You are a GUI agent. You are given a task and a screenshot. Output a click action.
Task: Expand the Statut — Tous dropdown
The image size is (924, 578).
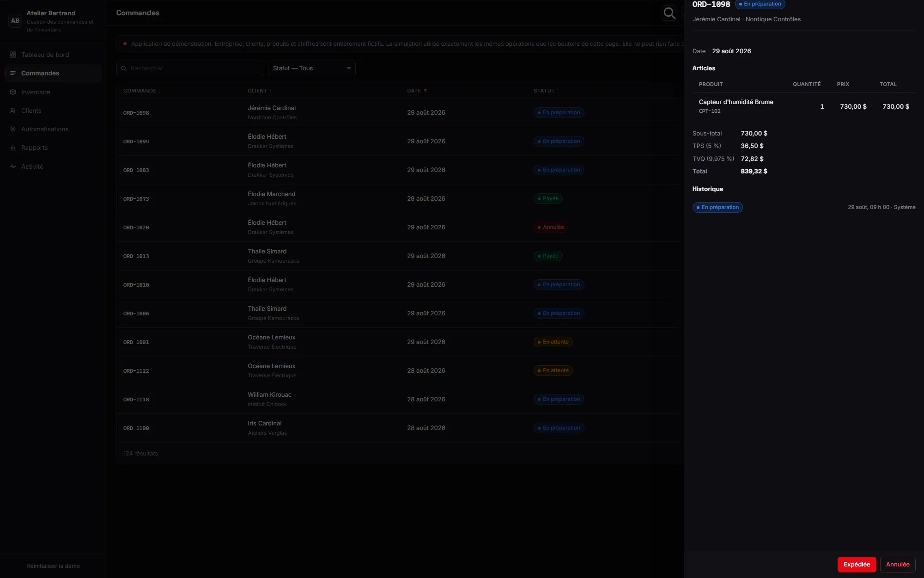pos(312,68)
